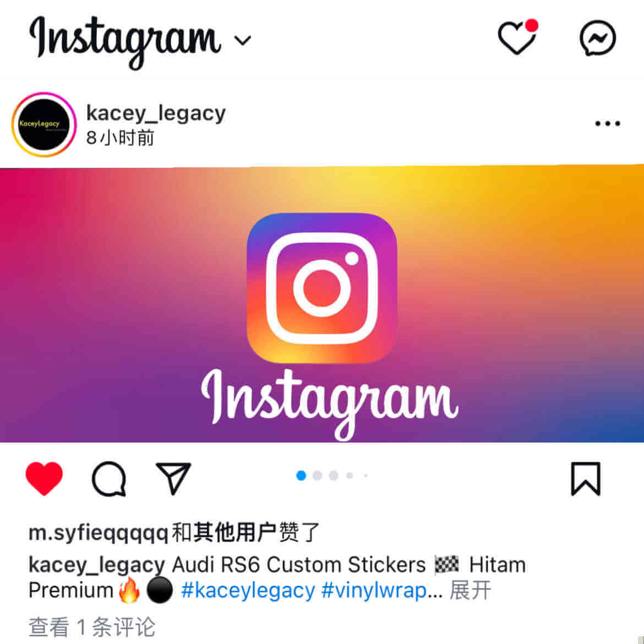Share the post with paper plane icon
Image resolution: width=644 pixels, height=644 pixels.
(x=173, y=478)
